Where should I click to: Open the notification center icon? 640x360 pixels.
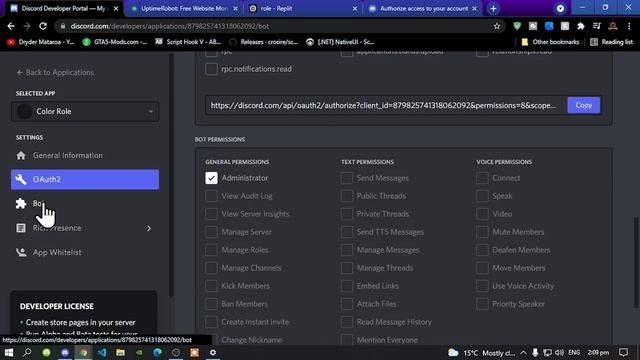pyautogui.click(x=623, y=352)
